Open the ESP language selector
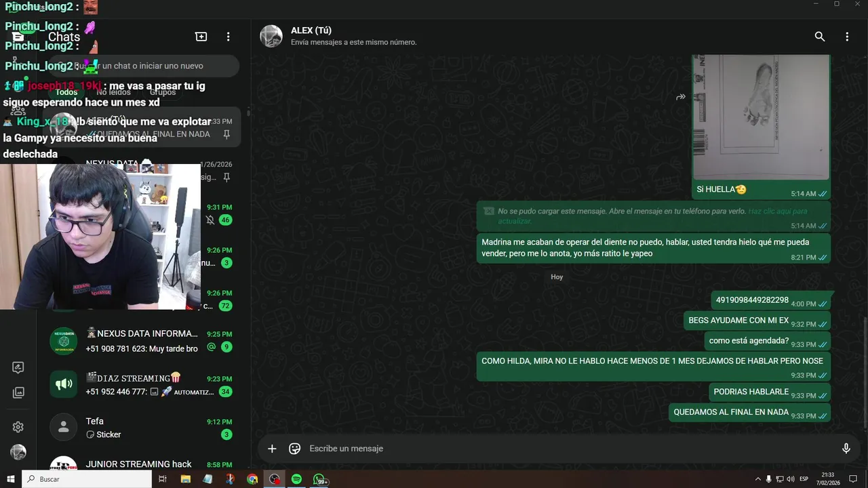This screenshot has width=868, height=488. click(804, 479)
